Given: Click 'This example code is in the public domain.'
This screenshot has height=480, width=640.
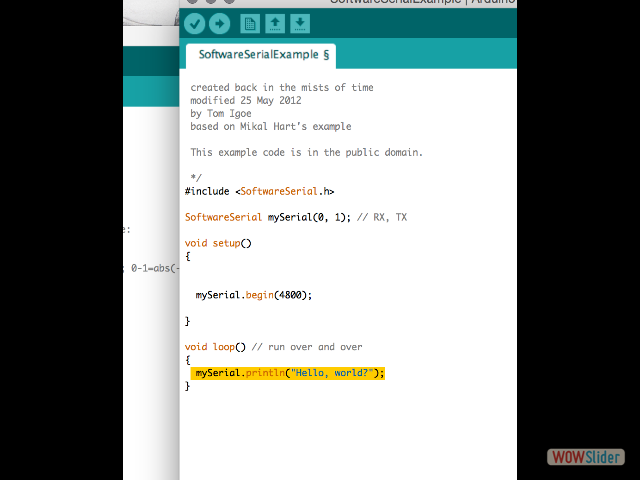Looking at the screenshot, I should click(x=307, y=153).
